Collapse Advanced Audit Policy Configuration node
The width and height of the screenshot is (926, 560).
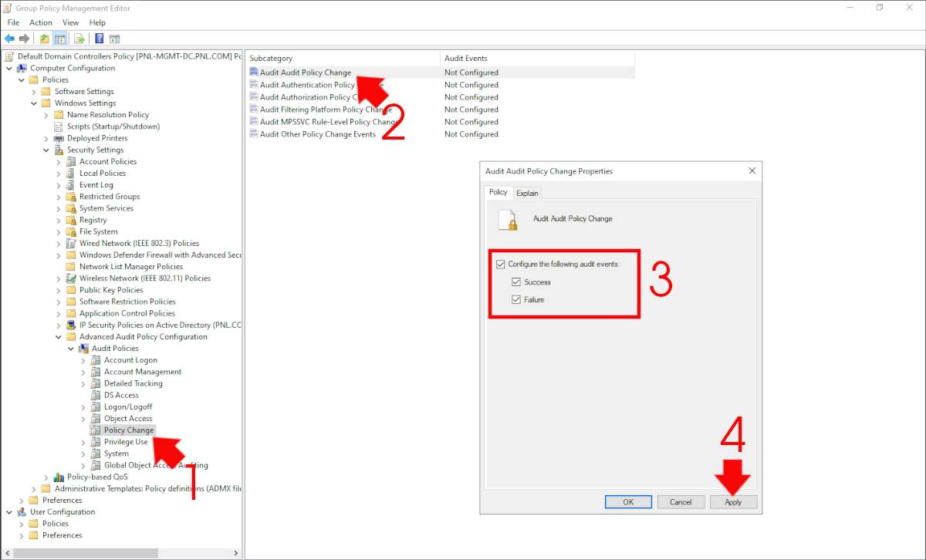tap(59, 336)
